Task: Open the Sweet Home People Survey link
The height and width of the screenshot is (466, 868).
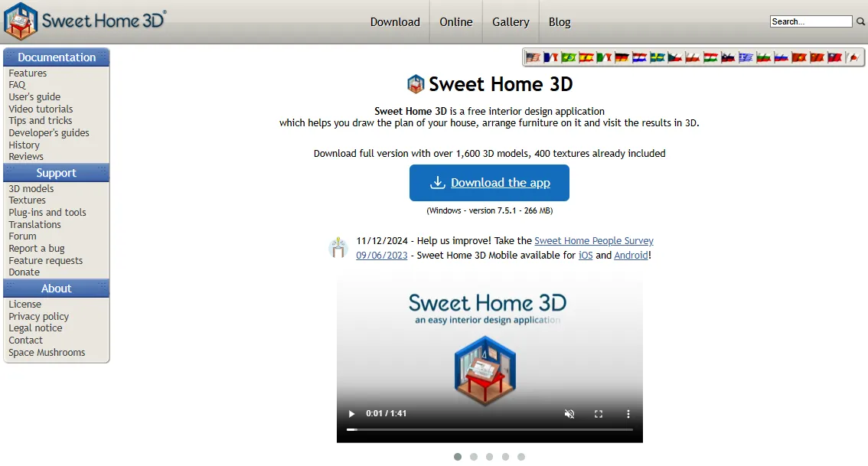Action: click(594, 240)
